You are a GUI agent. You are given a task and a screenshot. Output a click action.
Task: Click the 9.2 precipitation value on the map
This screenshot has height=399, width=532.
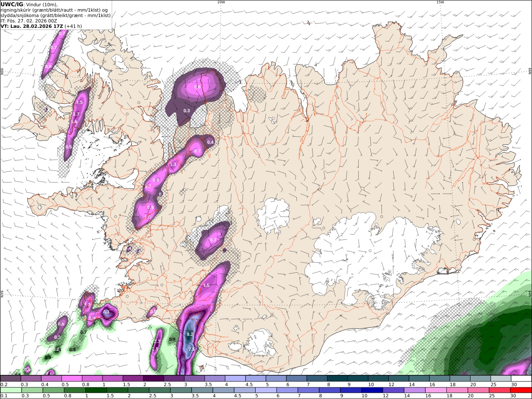click(x=190, y=334)
